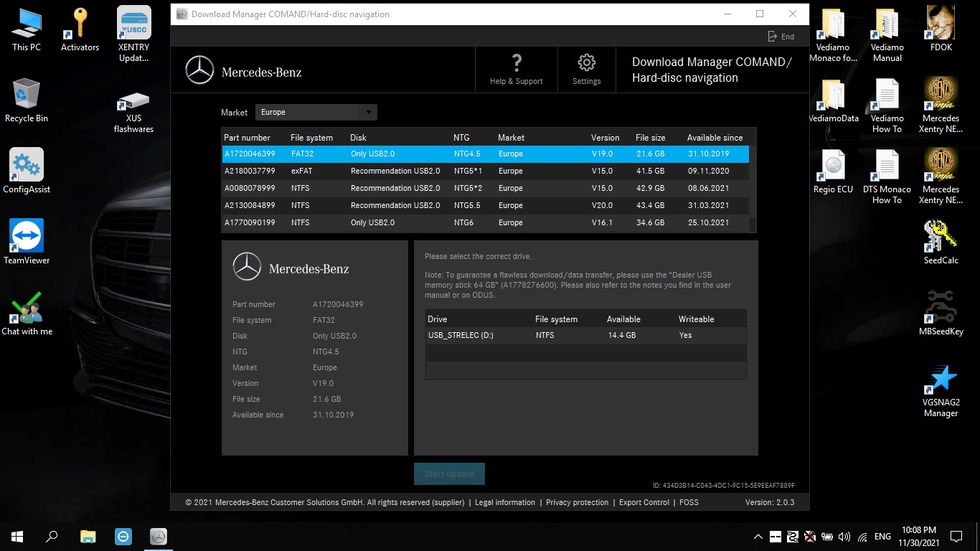This screenshot has width=980, height=551.
Task: Click File Explorer in the taskbar
Action: (88, 536)
